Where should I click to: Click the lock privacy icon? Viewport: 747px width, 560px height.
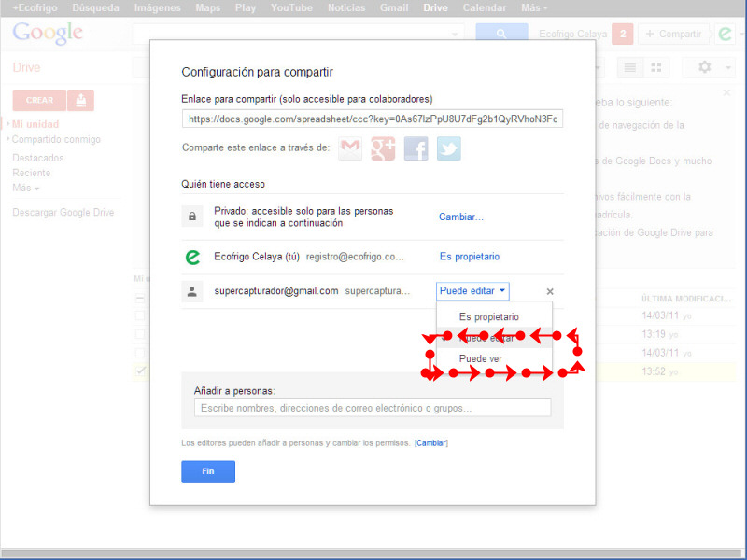192,217
